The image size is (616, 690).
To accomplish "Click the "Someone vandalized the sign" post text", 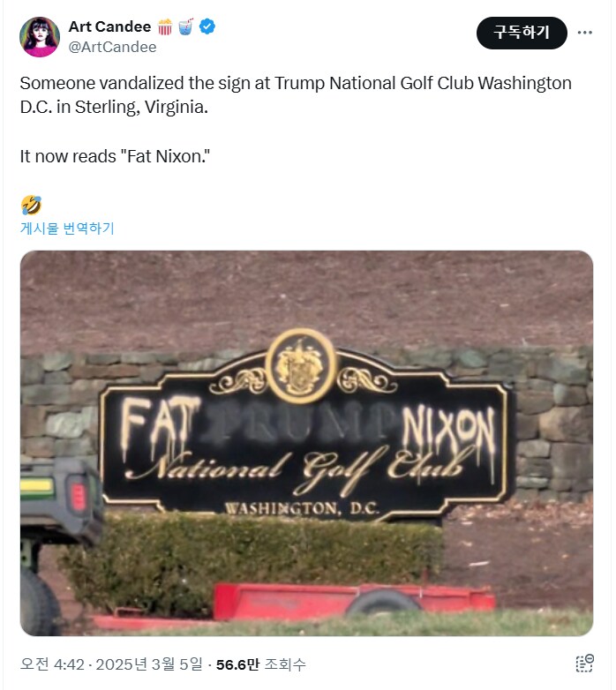I will click(x=296, y=95).
